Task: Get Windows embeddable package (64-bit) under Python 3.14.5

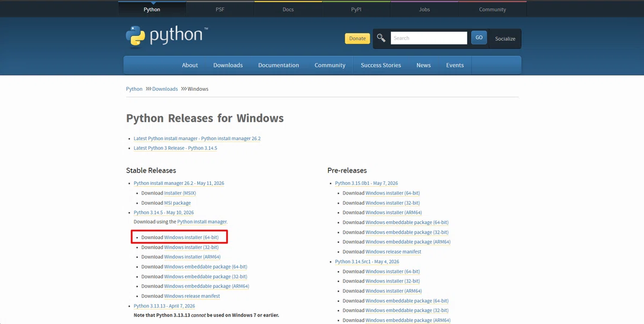Action: click(x=206, y=267)
